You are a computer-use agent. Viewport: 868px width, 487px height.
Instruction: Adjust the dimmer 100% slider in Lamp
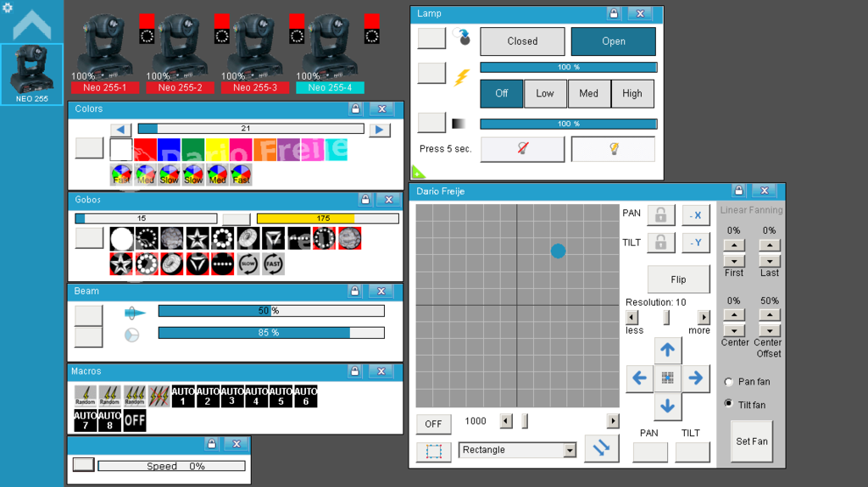[x=569, y=124]
